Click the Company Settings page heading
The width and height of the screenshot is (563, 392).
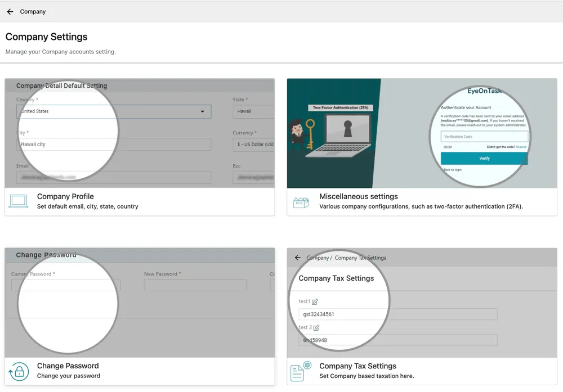[46, 37]
